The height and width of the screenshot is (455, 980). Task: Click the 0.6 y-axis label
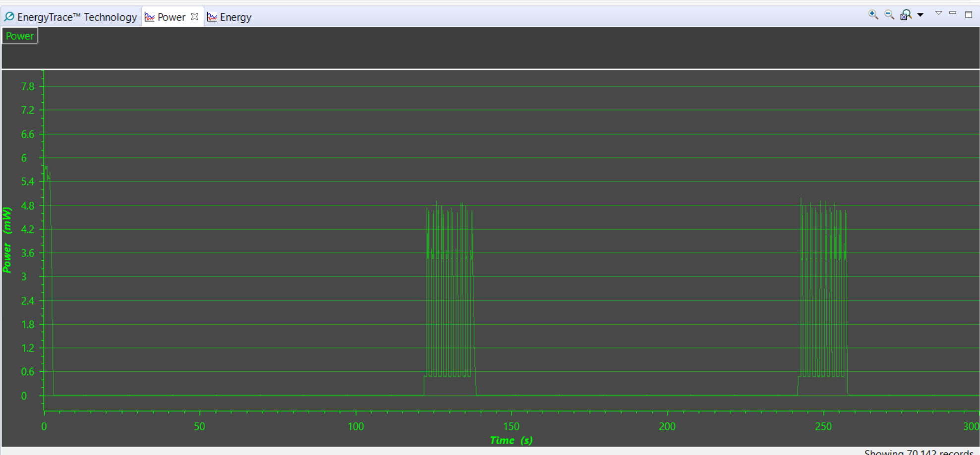(28, 372)
